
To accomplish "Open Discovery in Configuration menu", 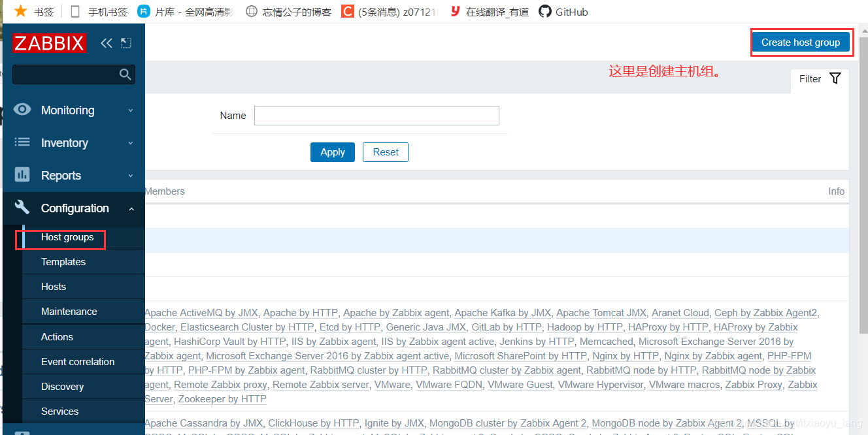I will point(62,387).
